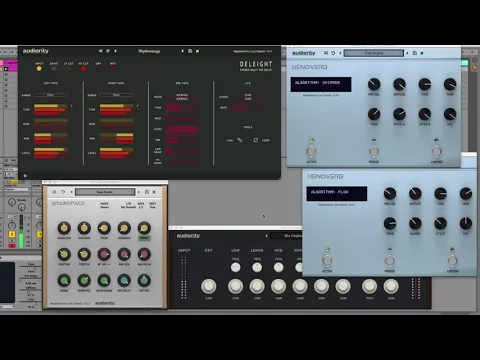Viewport: 480px width, 360px height.
Task: Click the A/B compare icon in Deleight toolbar
Action: click(101, 51)
